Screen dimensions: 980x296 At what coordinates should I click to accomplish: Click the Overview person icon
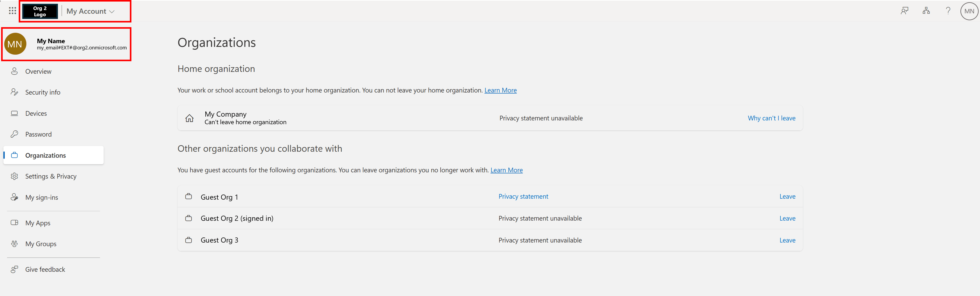pyautogui.click(x=14, y=71)
